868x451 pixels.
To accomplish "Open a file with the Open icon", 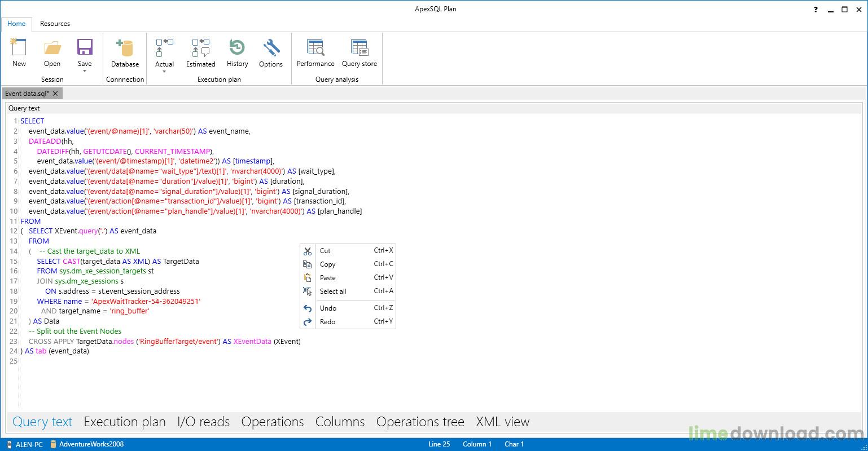I will (52, 49).
